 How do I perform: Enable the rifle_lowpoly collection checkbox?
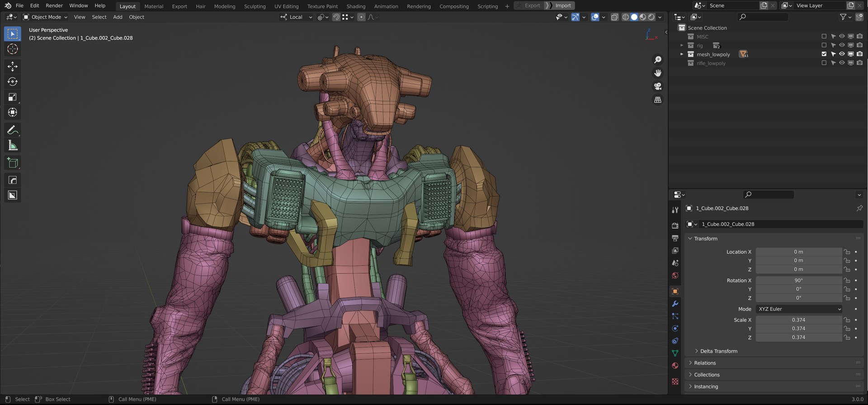click(824, 63)
